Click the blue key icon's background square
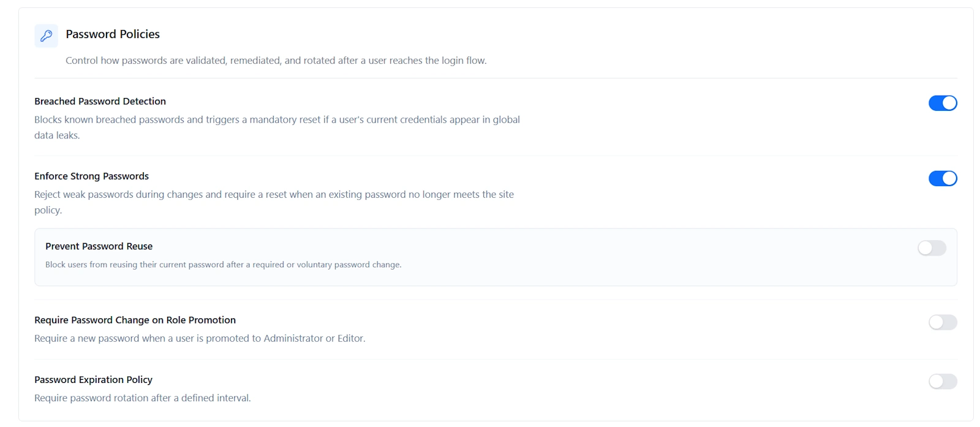The image size is (980, 427). click(x=46, y=36)
